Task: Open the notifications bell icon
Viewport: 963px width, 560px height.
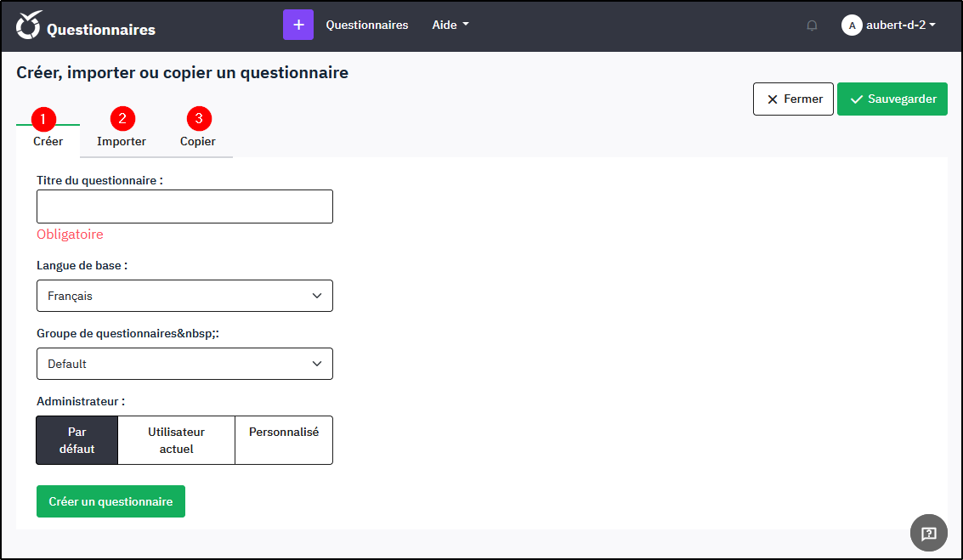Action: (812, 25)
